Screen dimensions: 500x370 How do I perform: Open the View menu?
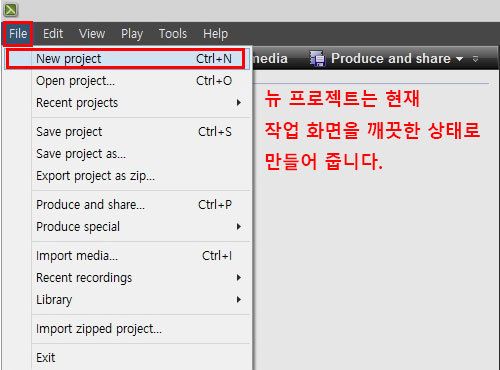tap(92, 34)
